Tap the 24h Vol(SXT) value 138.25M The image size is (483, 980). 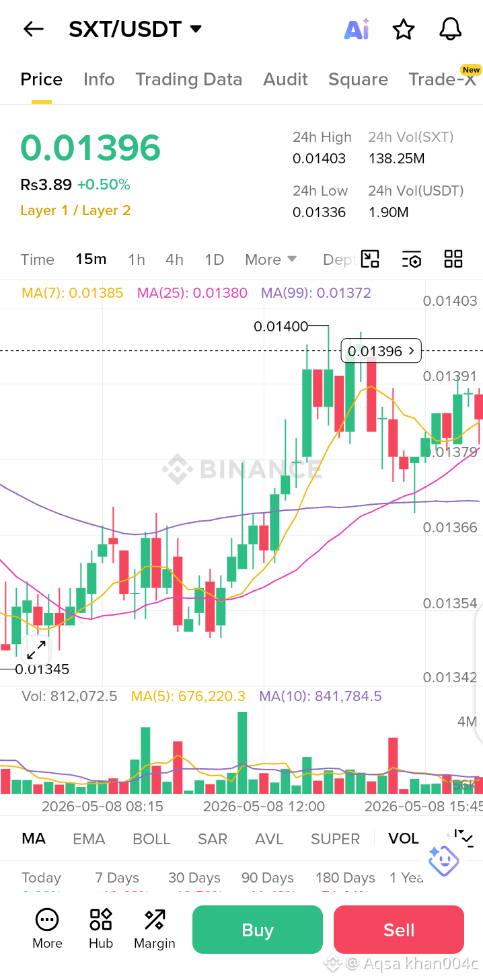coord(396,159)
